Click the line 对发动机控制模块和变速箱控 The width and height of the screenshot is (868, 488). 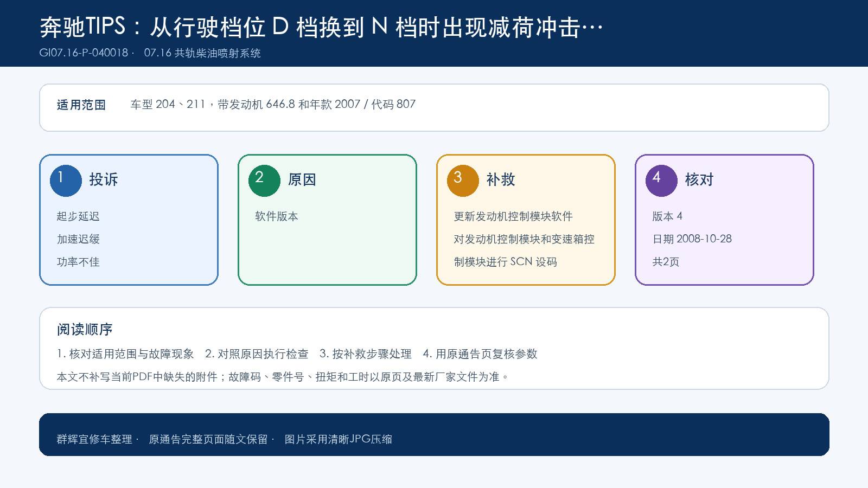tap(524, 239)
